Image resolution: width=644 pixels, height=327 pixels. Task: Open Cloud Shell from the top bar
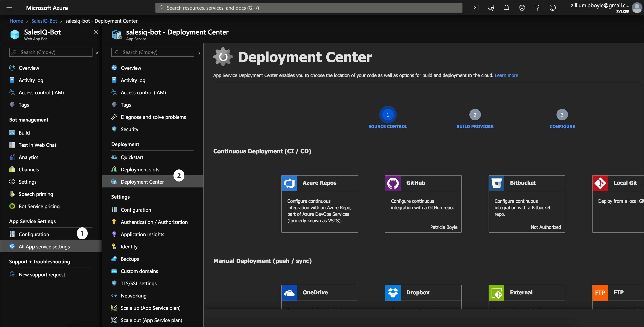click(x=476, y=8)
